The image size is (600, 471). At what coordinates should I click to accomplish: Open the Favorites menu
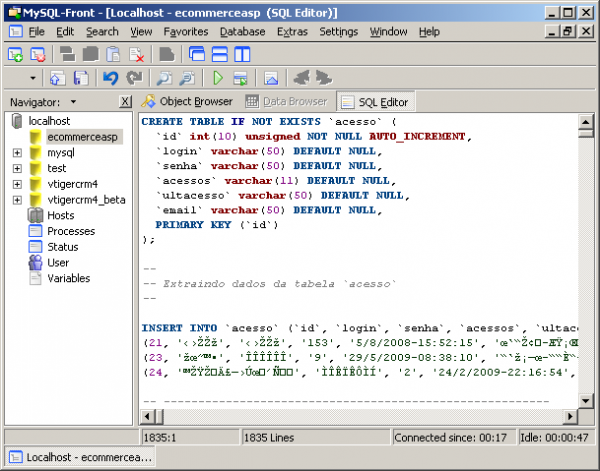pyautogui.click(x=186, y=32)
